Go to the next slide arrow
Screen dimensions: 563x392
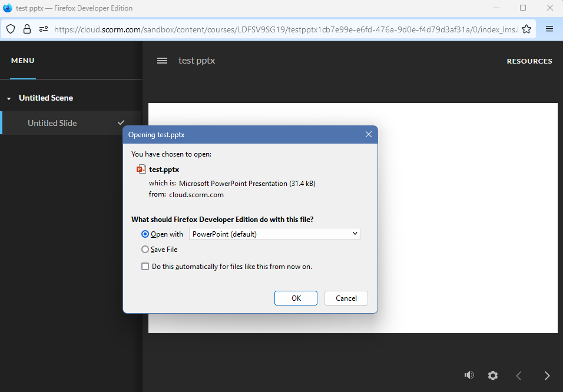click(547, 376)
